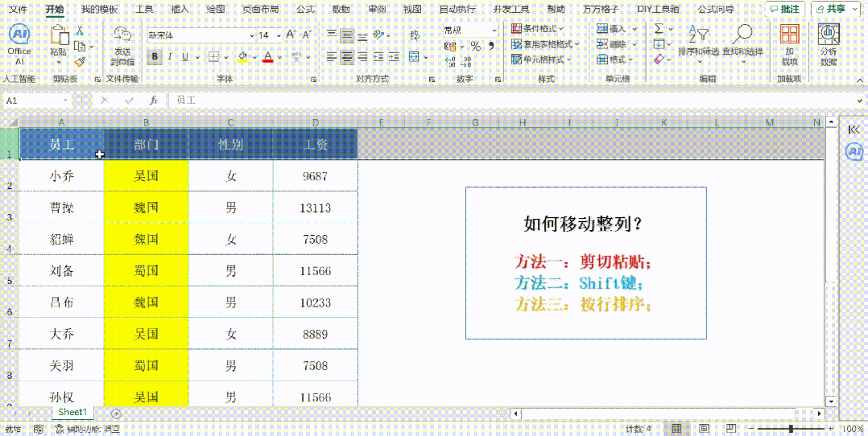
Task: Increase decimal places
Action: point(450,61)
